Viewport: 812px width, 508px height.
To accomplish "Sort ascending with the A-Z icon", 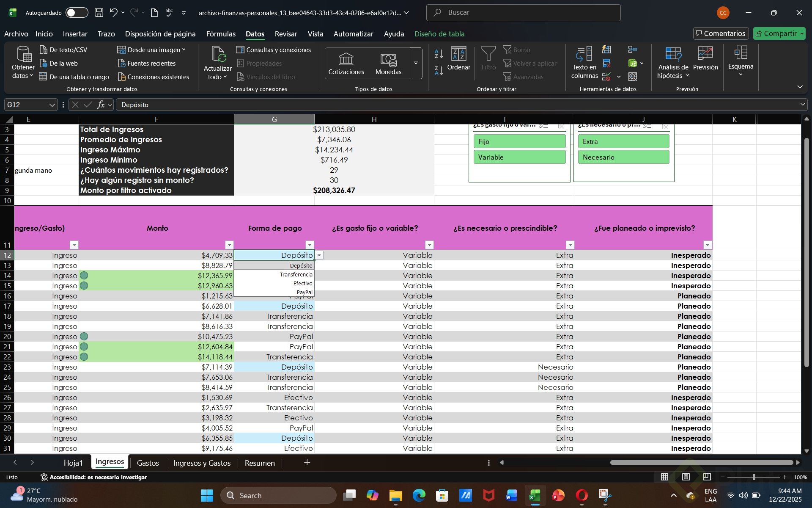I will pos(439,54).
